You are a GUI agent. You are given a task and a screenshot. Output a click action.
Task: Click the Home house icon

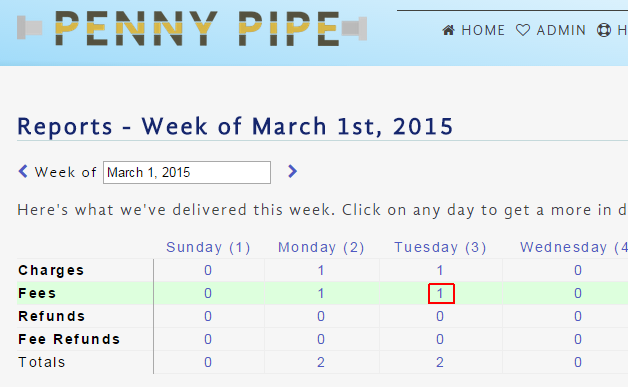[x=448, y=30]
